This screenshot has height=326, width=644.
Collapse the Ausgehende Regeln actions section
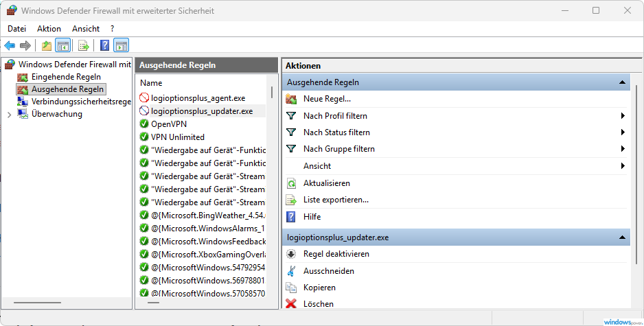coord(622,82)
